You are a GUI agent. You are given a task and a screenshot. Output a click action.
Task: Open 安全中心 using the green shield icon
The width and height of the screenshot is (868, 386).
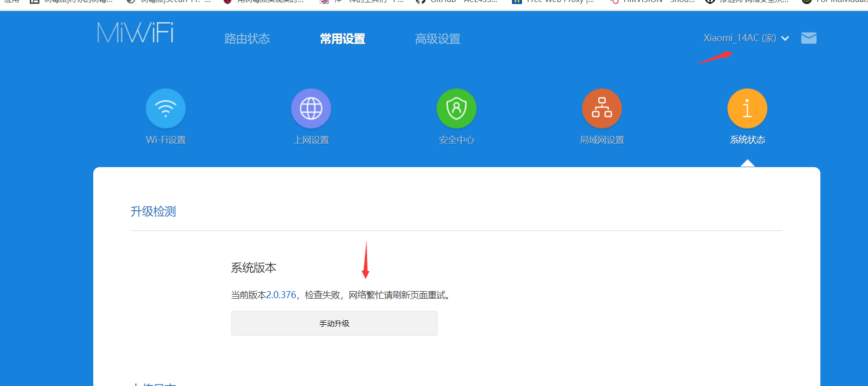click(x=456, y=108)
